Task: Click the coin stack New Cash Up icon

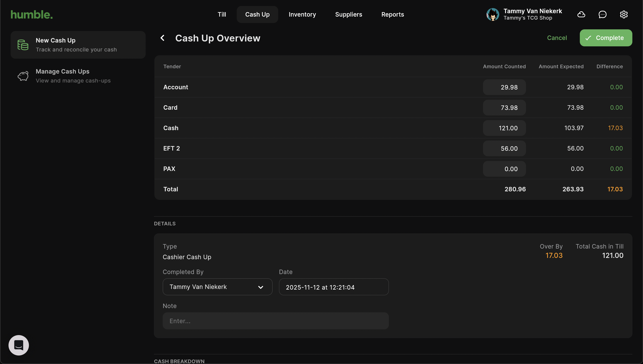Action: (23, 45)
